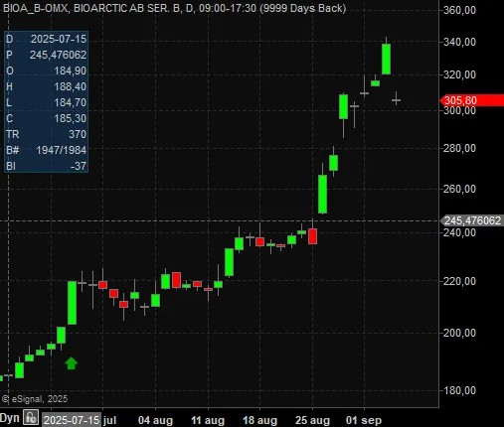504x427 pixels.
Task: Click the green up-arrow signal marker under the candles
Action: click(x=71, y=363)
